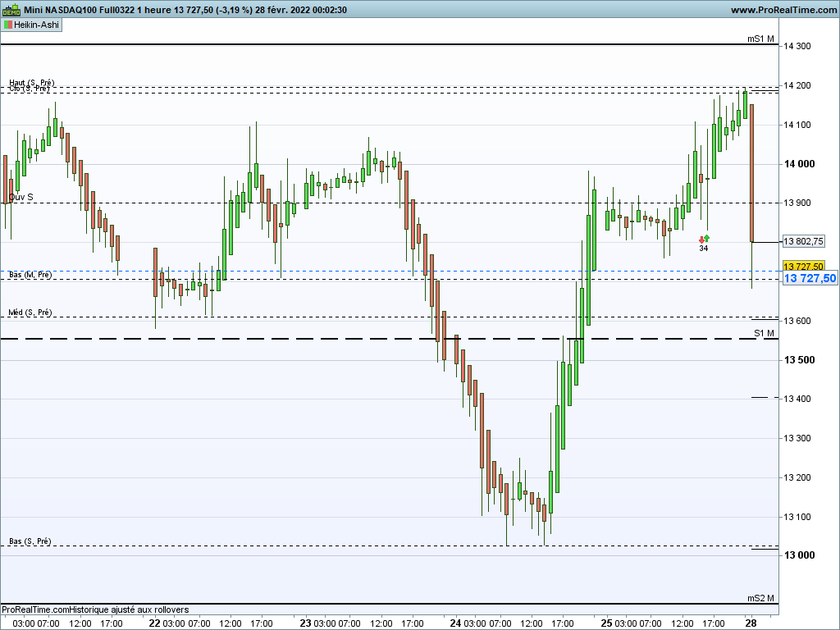The image size is (840, 630).
Task: Click the mS2 M pivot label
Action: tap(760, 598)
